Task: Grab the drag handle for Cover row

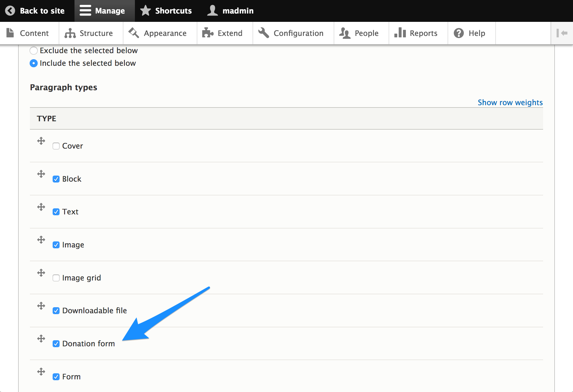Action: pyautogui.click(x=41, y=141)
